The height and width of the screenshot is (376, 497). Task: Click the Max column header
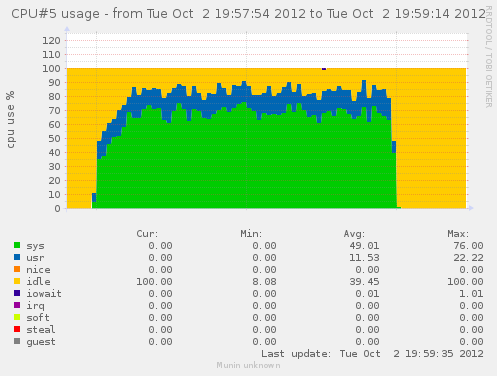458,234
